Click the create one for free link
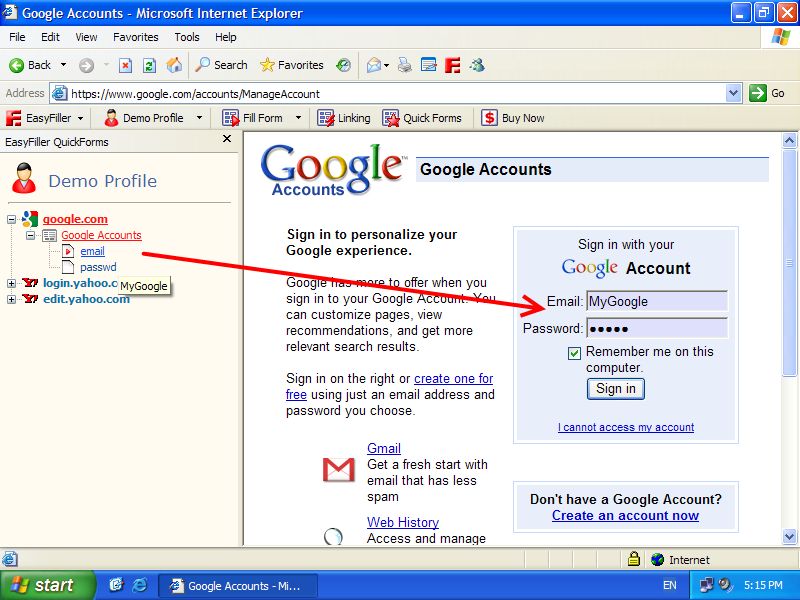Screen dimensions: 800x600 tap(453, 379)
